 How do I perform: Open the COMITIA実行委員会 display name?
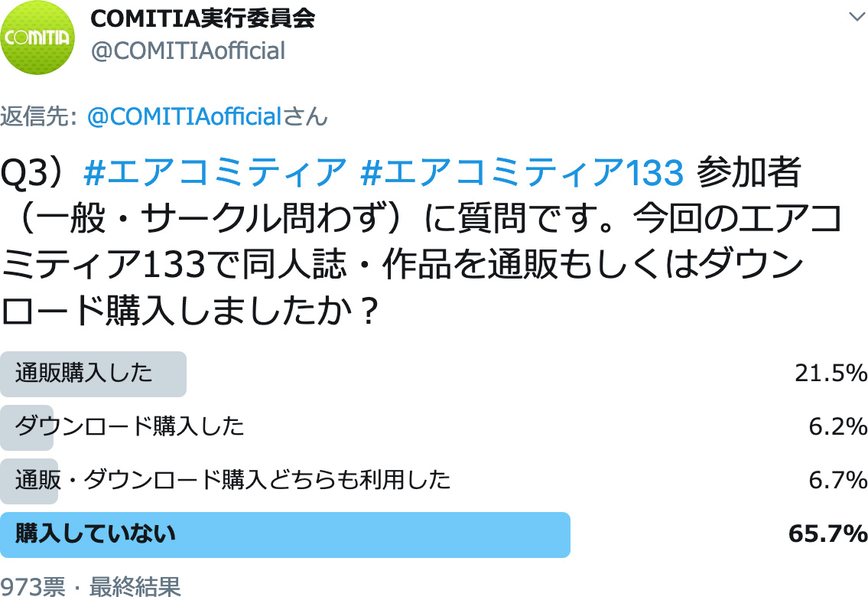point(202,18)
